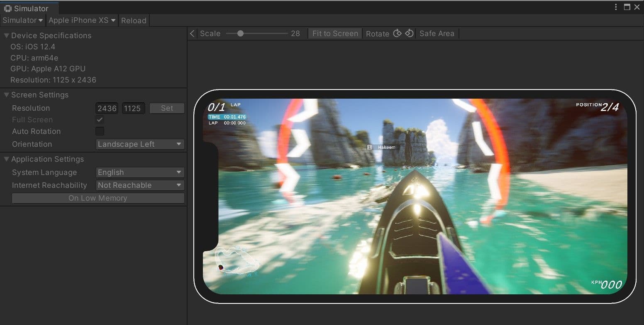Click the back chevron left of Scale
This screenshot has height=325, width=644.
(x=192, y=34)
